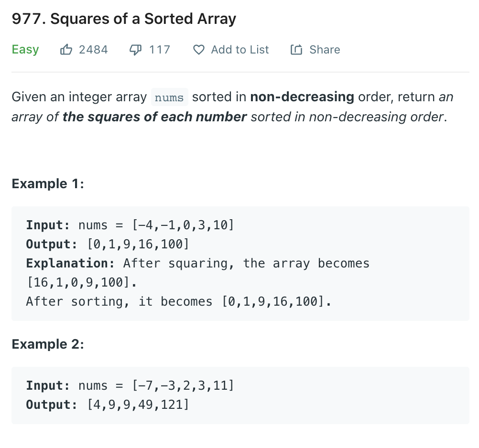Click the bold italic phrase "the squares of each number"

click(x=154, y=117)
